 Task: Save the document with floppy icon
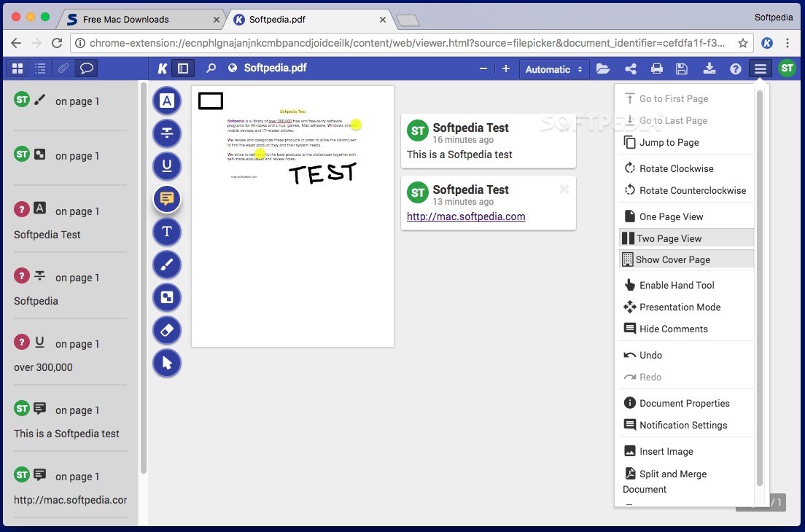coord(681,69)
